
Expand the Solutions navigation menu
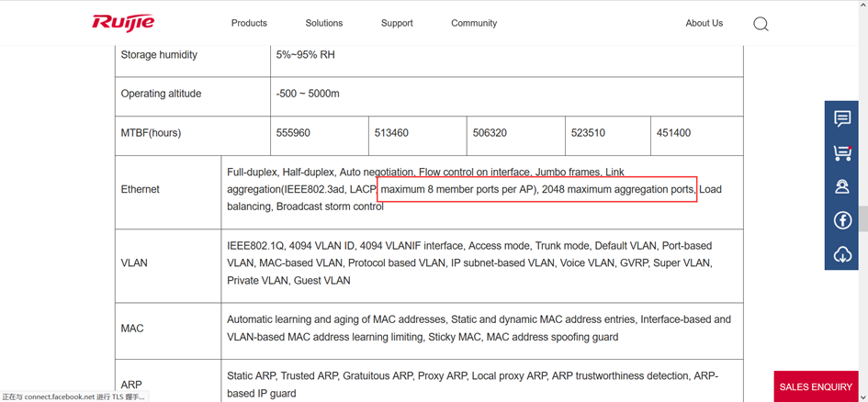[x=323, y=23]
